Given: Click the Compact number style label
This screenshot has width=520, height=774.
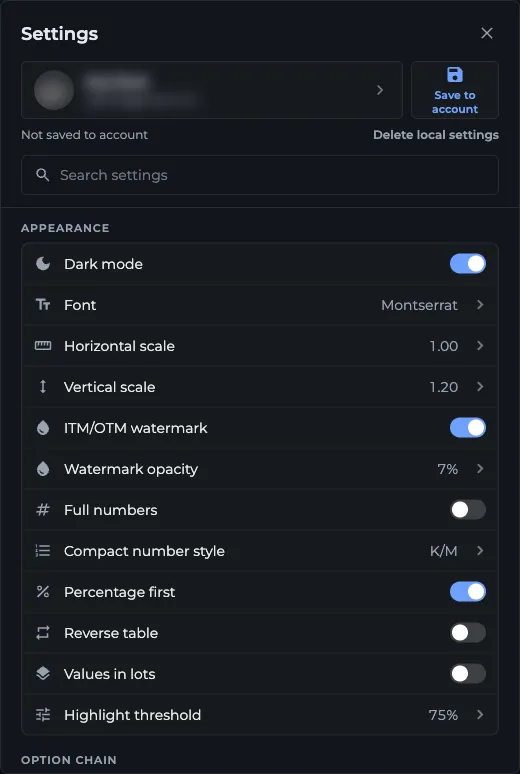Looking at the screenshot, I should [144, 551].
